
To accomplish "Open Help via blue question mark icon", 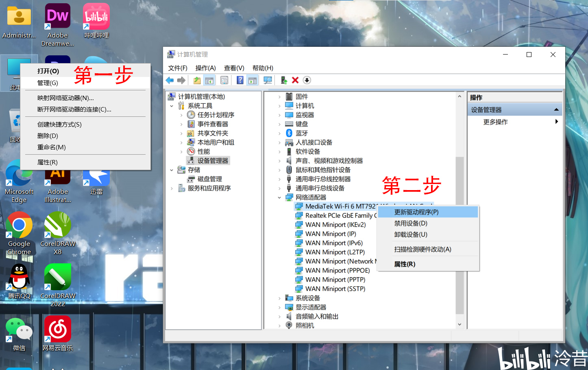I will [x=240, y=80].
